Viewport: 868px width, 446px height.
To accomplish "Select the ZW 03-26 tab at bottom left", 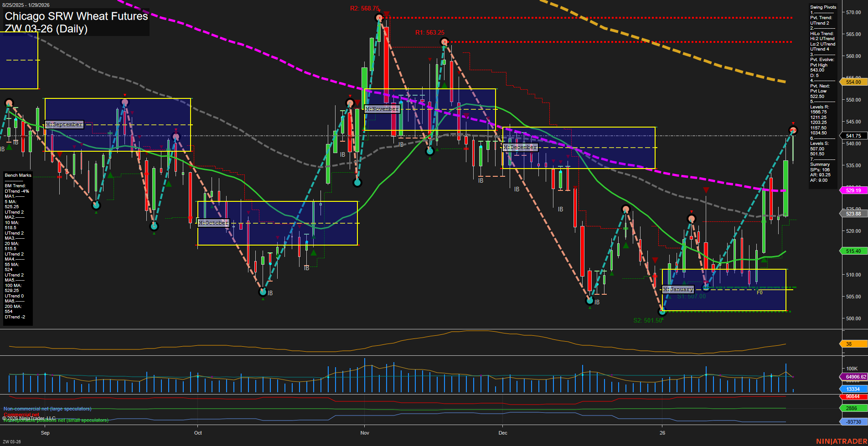I will tap(12, 441).
